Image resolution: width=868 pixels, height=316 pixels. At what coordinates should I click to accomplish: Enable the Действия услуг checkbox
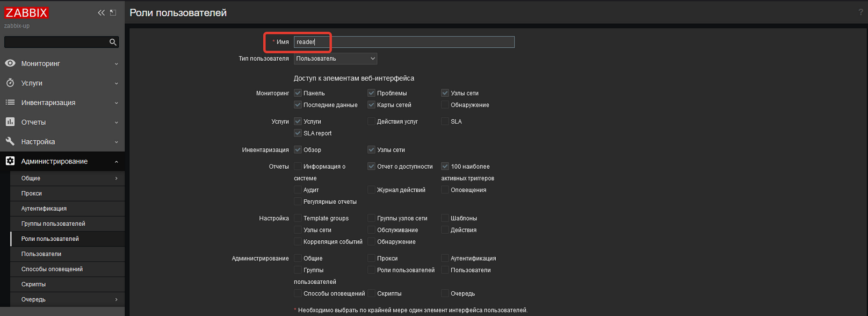coord(371,121)
